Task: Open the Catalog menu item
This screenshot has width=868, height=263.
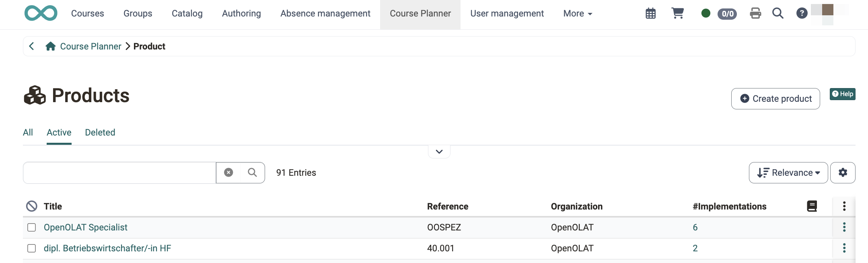Action: pos(187,14)
